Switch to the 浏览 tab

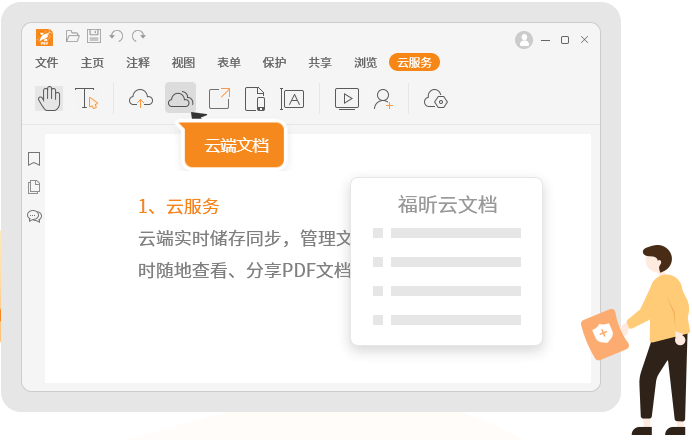[365, 63]
